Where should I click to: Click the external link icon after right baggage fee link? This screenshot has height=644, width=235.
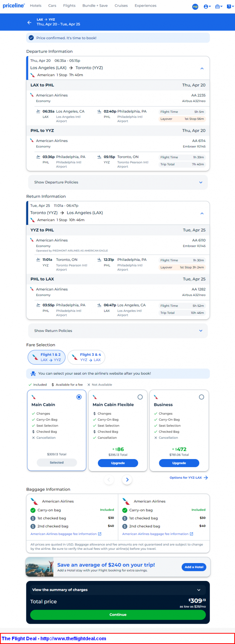[x=192, y=534]
